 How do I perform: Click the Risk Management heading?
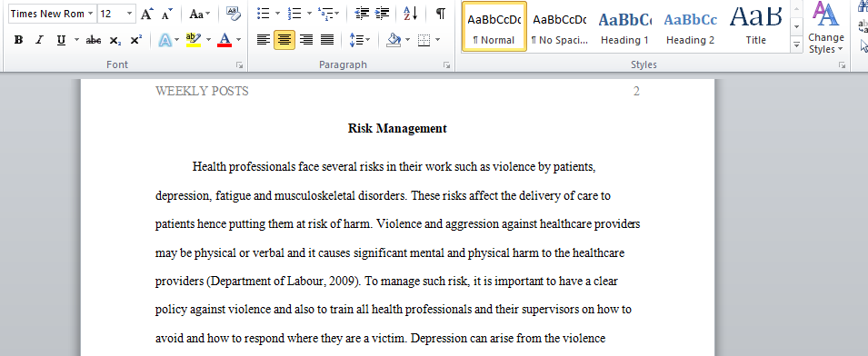click(397, 128)
